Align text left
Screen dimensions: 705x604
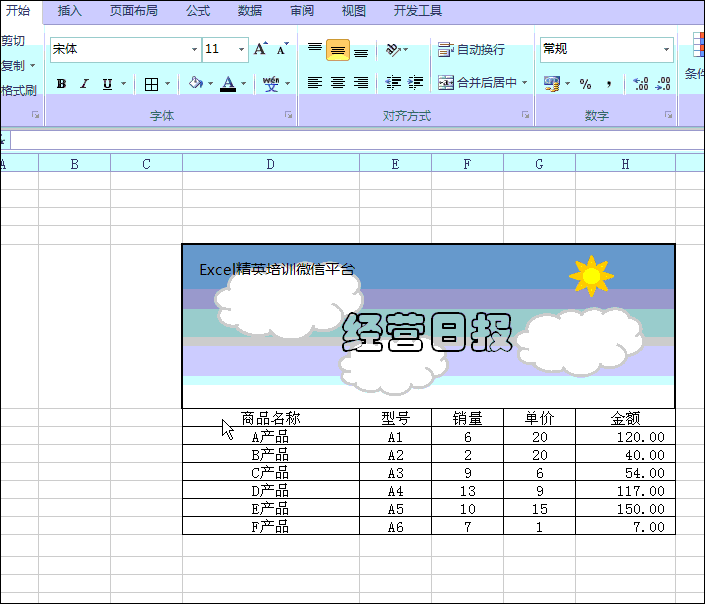[x=315, y=83]
